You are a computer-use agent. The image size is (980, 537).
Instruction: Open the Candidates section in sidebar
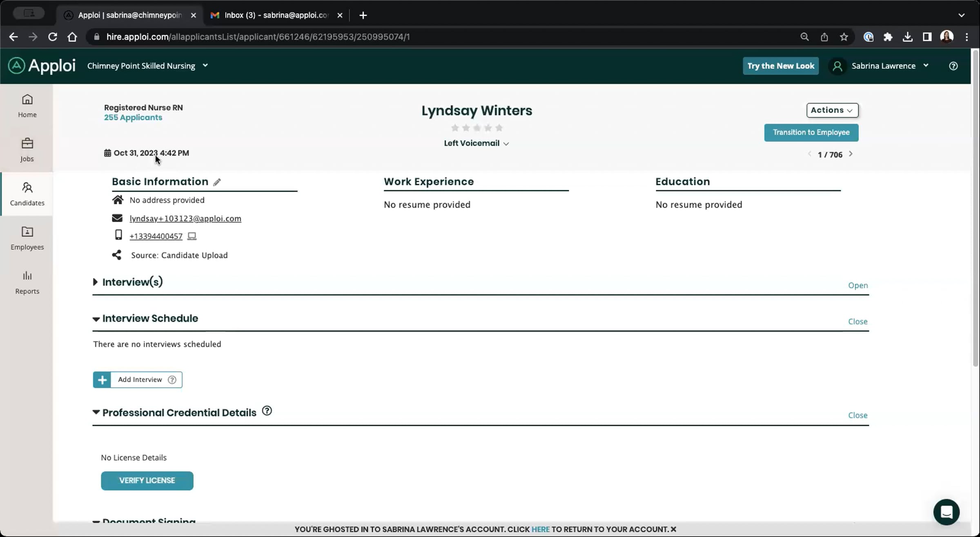[x=27, y=194]
